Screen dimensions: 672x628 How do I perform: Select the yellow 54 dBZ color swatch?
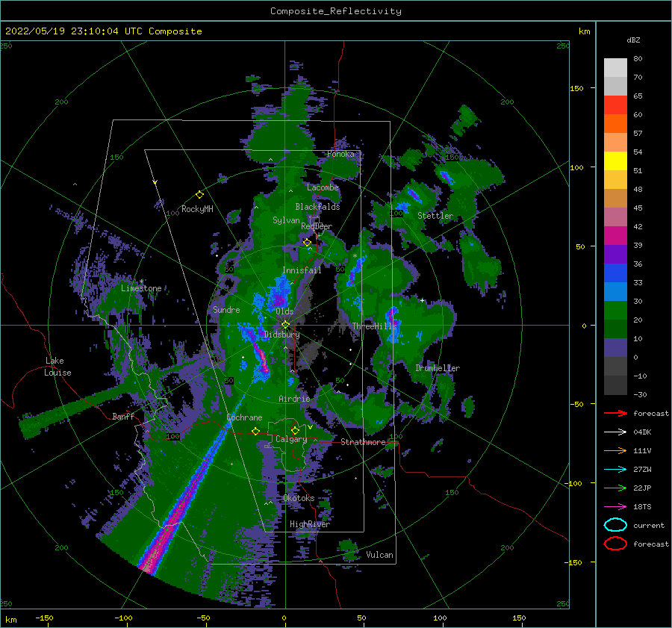tap(615, 161)
